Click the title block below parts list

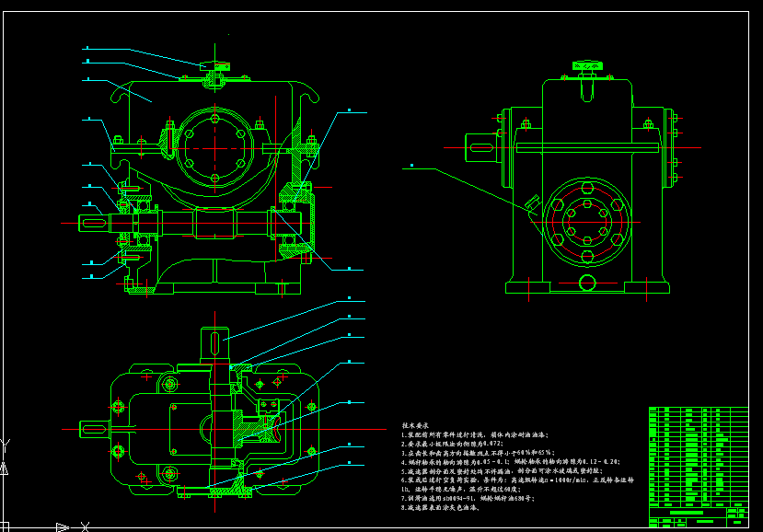click(x=699, y=519)
